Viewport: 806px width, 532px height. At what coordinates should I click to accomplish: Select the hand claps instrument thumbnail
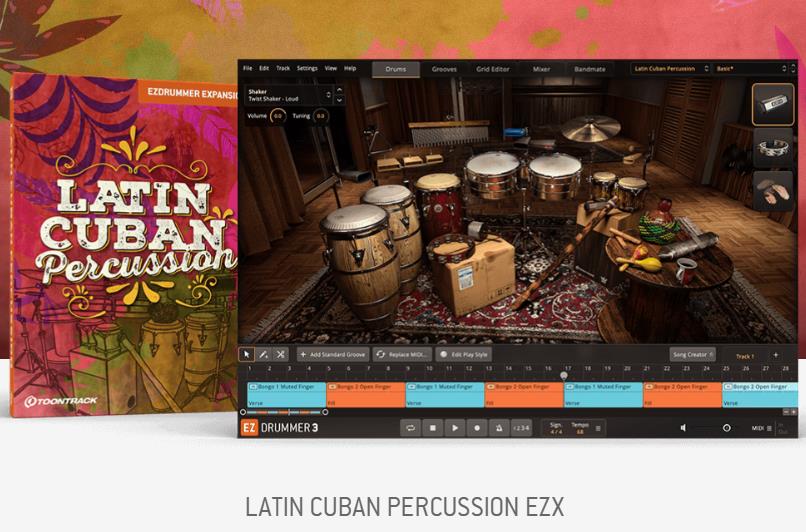[x=773, y=191]
